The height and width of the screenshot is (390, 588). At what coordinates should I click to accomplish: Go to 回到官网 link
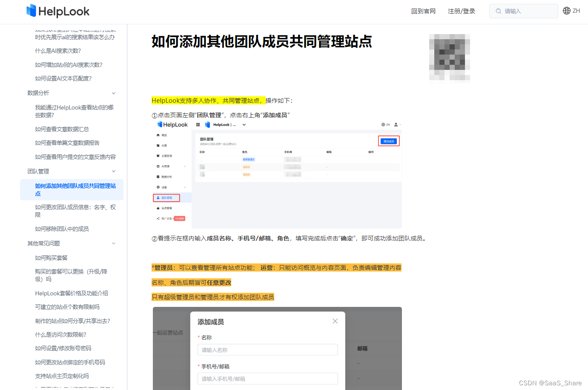[x=423, y=11]
